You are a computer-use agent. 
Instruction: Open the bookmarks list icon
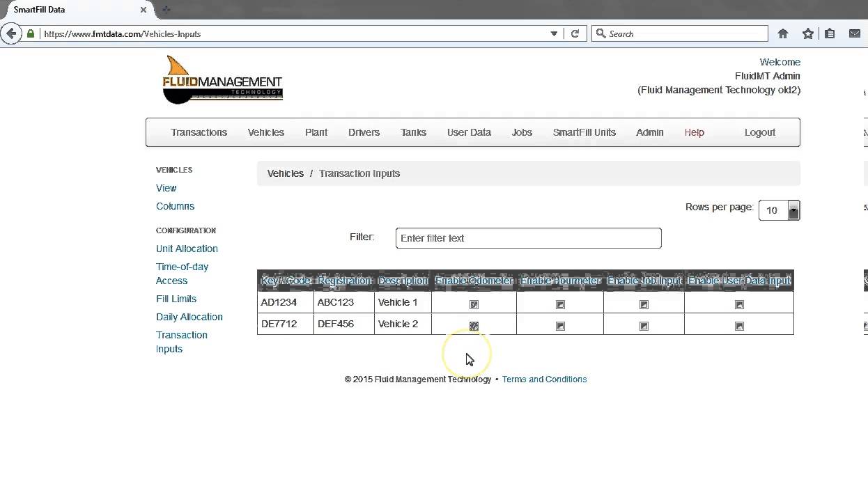point(830,33)
